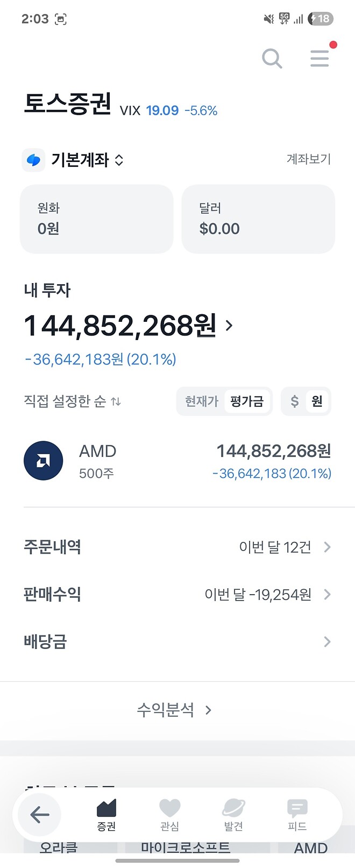The height and width of the screenshot is (868, 355).
Task: Tap the 계좌보기 link
Action: [x=308, y=159]
